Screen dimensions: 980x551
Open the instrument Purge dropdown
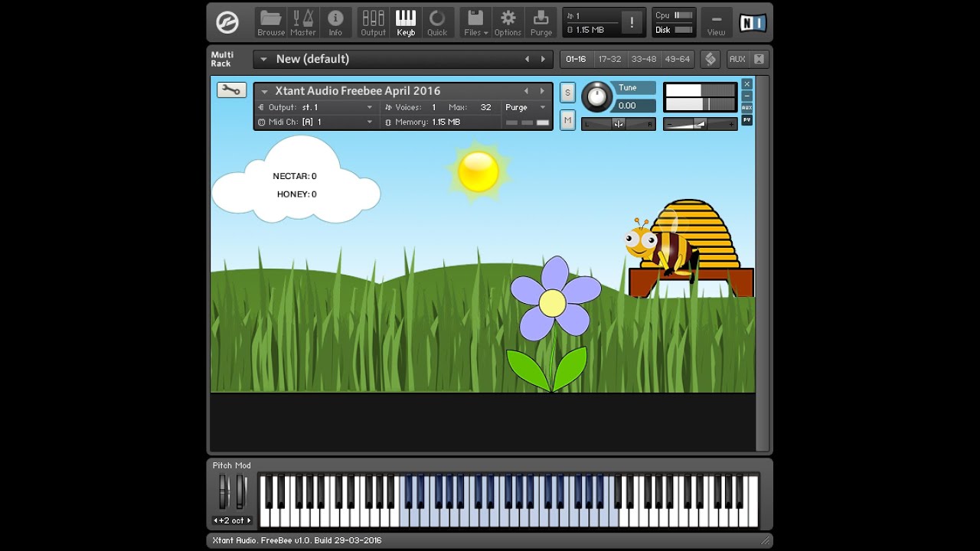pyautogui.click(x=526, y=107)
